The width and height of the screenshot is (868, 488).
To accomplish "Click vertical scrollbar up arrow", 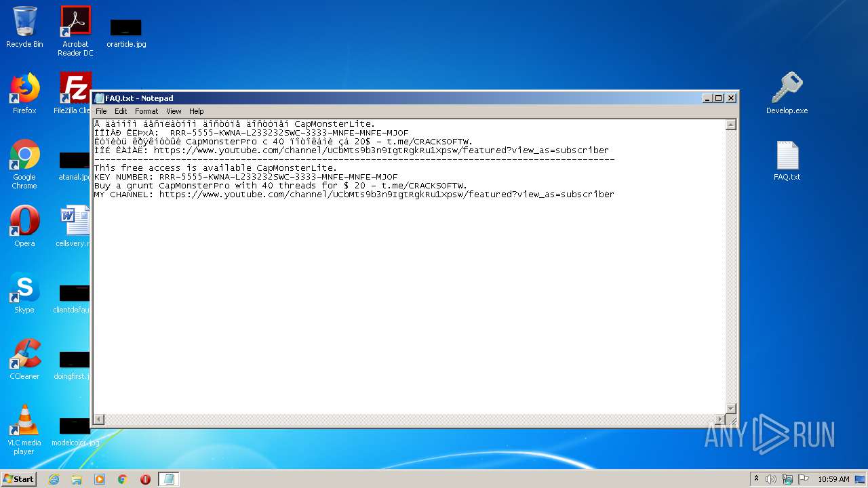I will point(731,125).
